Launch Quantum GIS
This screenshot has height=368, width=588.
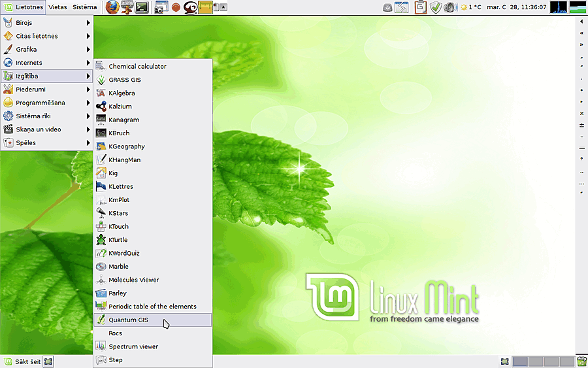(153, 320)
